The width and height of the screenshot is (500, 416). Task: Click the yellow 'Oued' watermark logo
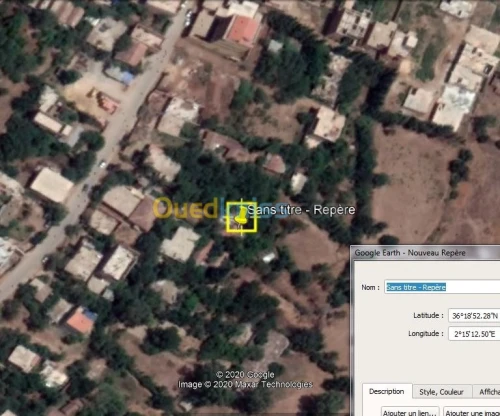tap(185, 208)
